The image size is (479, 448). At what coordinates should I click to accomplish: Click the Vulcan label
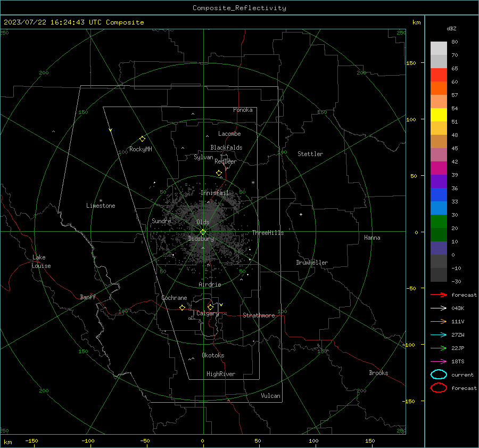(270, 396)
